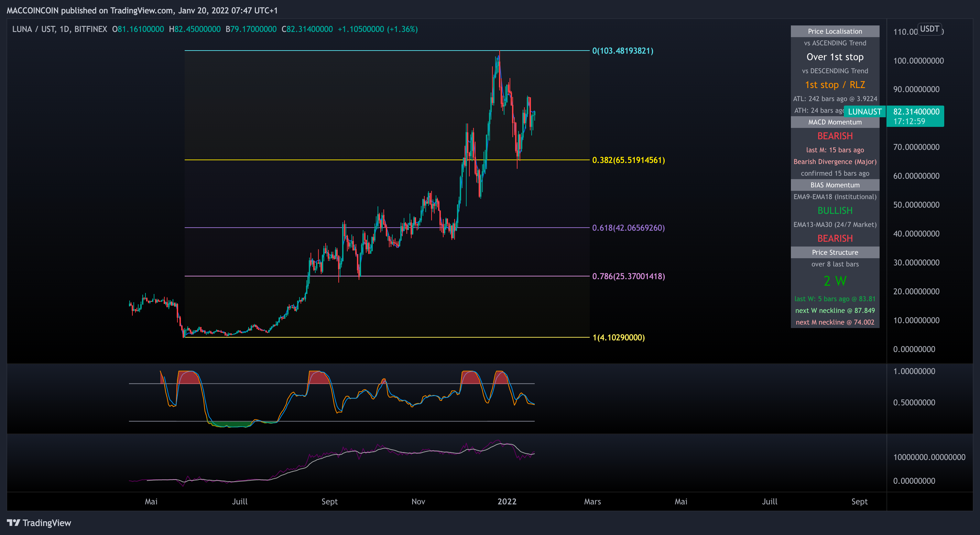Click the 0.382(65.51914561) Fibonacci label
This screenshot has height=535, width=980.
click(x=628, y=160)
